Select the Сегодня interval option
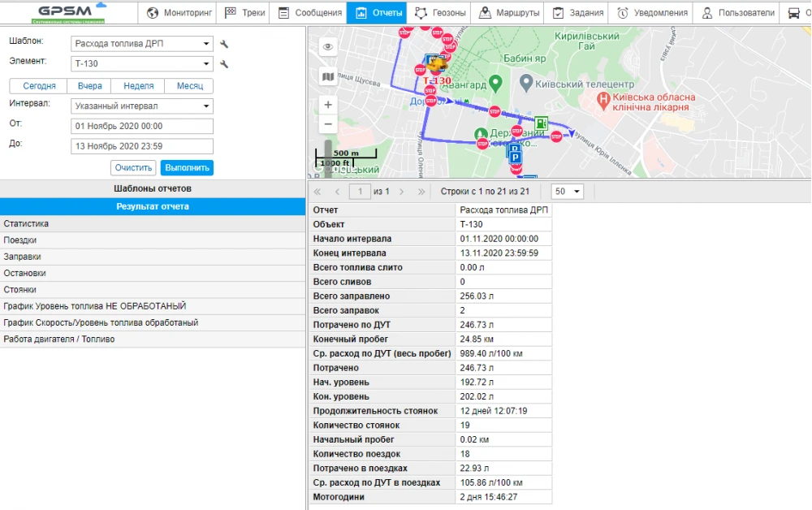Viewport: 812px width, 510px height. 39,86
